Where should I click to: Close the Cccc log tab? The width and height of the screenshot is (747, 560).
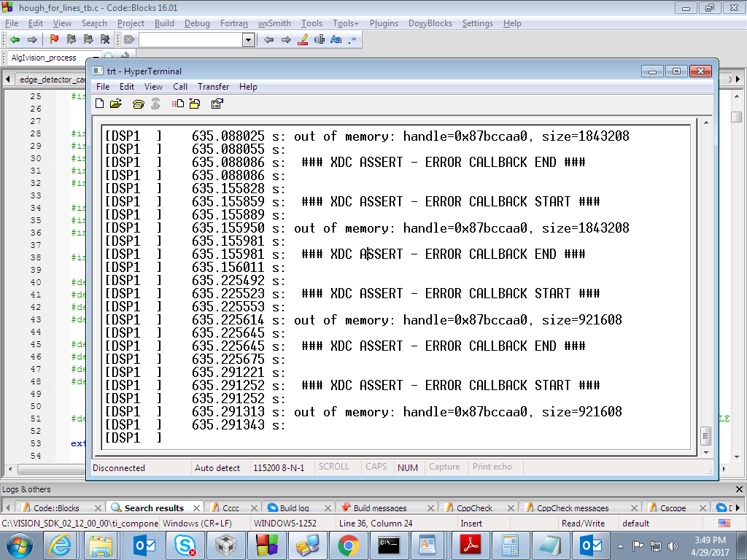254,508
